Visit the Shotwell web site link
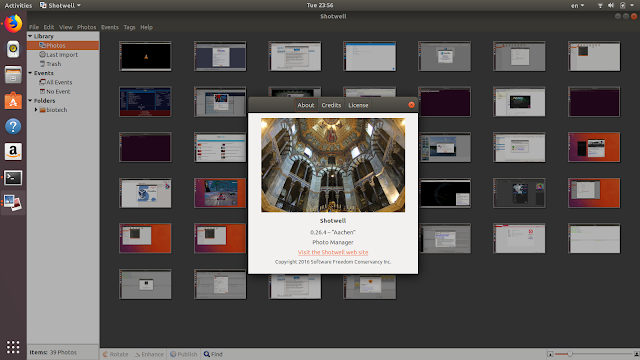This screenshot has height=360, width=640. pyautogui.click(x=333, y=252)
